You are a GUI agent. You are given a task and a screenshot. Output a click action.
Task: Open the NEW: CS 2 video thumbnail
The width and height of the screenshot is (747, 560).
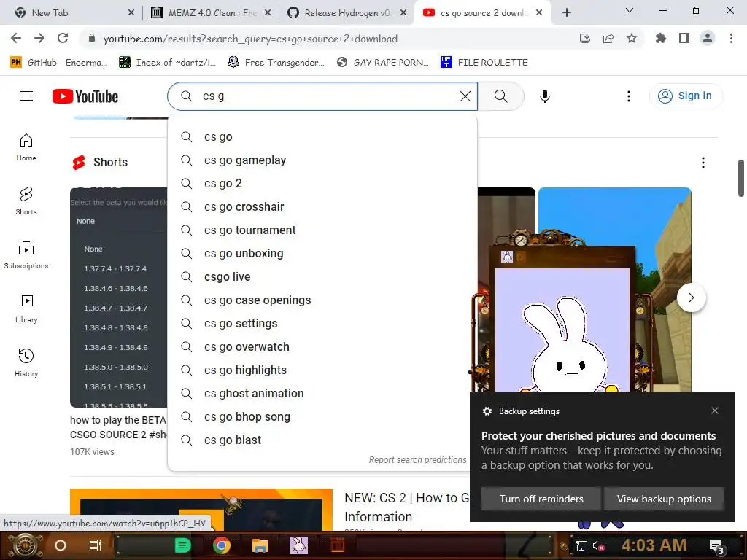(201, 510)
